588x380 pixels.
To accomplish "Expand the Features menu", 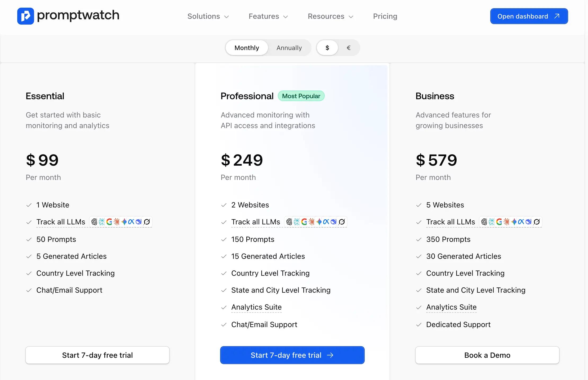I will point(268,16).
